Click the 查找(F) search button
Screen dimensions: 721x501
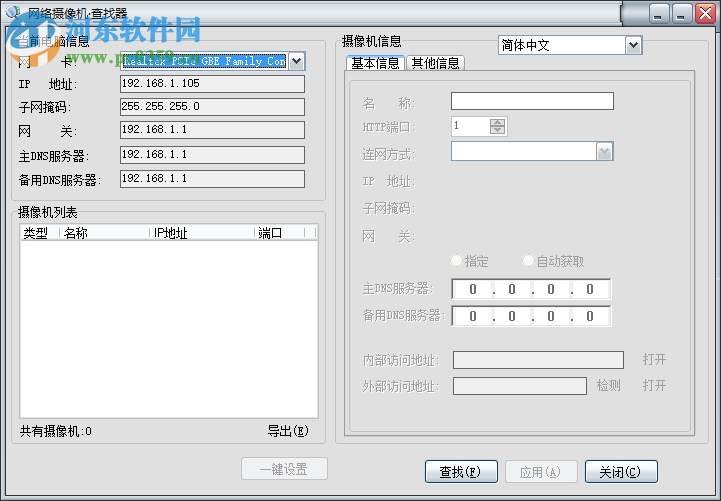(x=461, y=472)
